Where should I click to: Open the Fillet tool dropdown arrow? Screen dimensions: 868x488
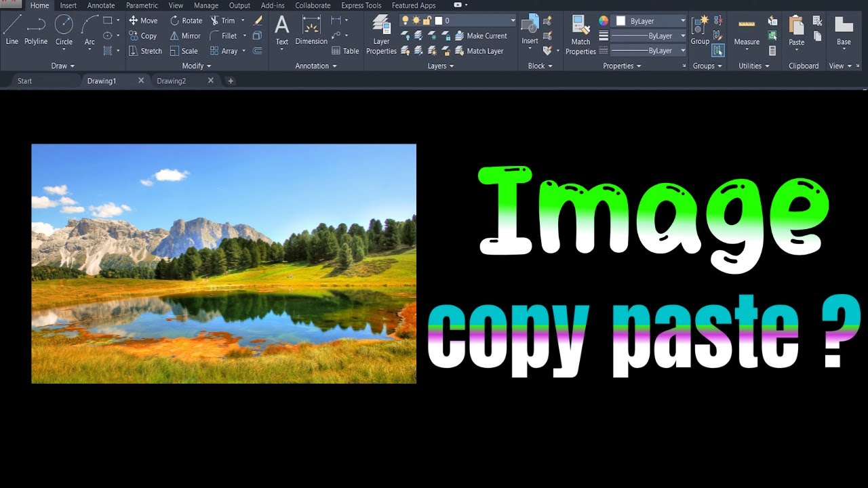[x=243, y=36]
